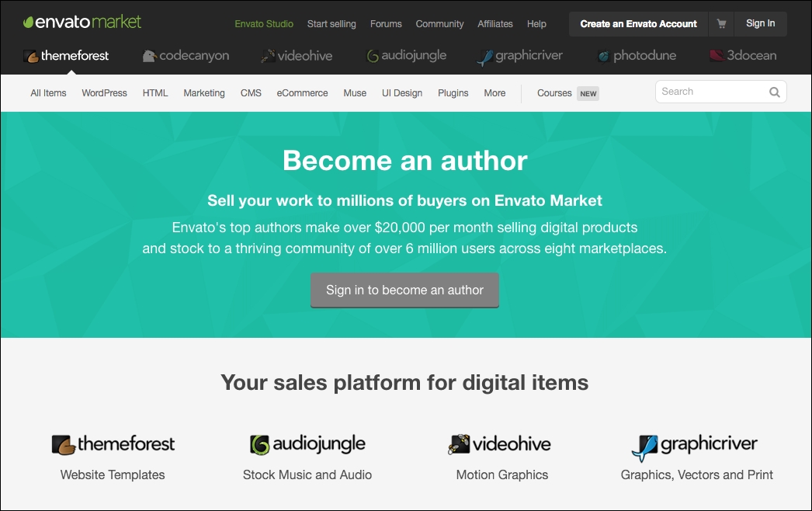Open Envato Studio link
812x511 pixels.
[264, 24]
